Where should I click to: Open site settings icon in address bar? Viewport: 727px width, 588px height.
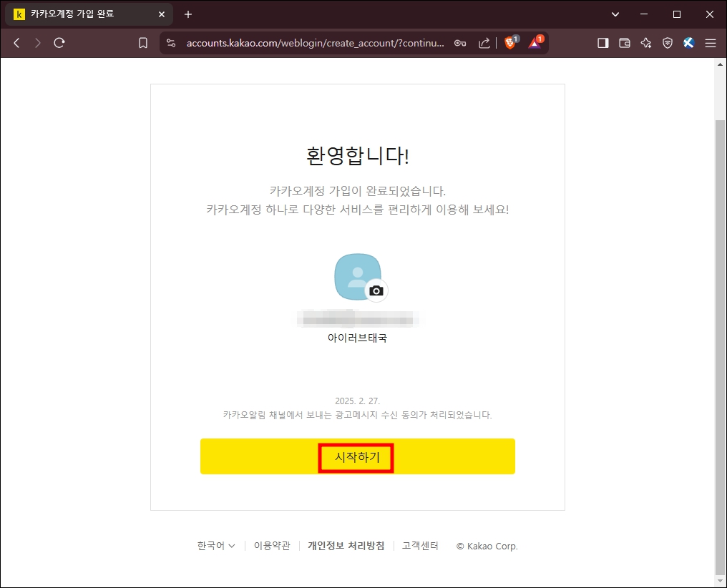pos(171,43)
